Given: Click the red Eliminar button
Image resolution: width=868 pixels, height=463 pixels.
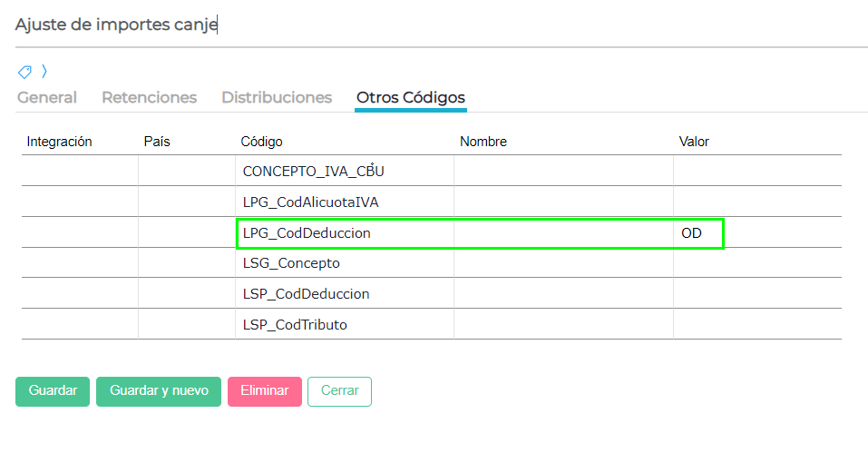Looking at the screenshot, I should 264,391.
